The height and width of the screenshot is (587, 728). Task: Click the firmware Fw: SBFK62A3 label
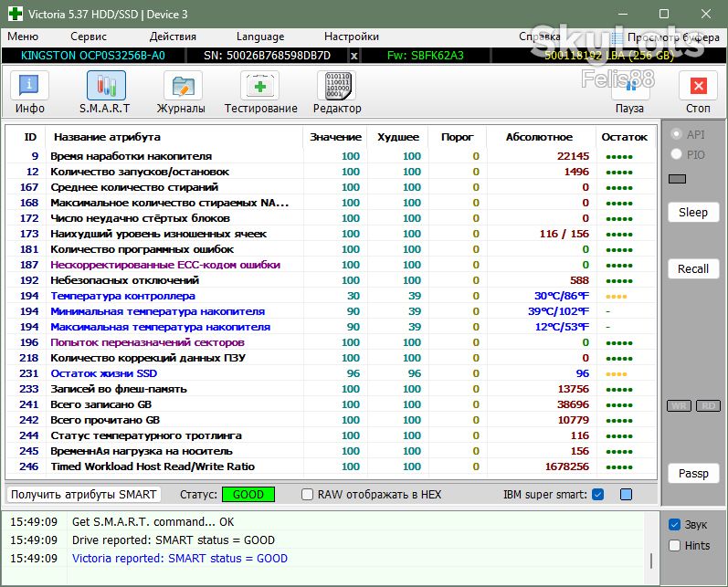[x=426, y=56]
